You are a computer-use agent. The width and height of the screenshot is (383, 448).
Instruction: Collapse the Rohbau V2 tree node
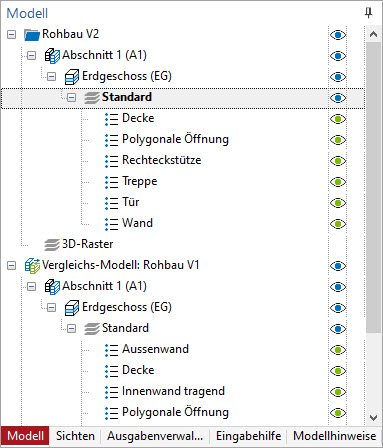click(11, 34)
